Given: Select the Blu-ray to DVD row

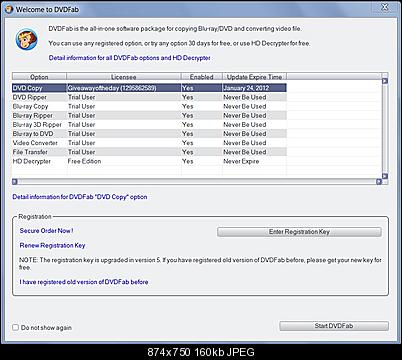Looking at the screenshot, I should (149, 134).
